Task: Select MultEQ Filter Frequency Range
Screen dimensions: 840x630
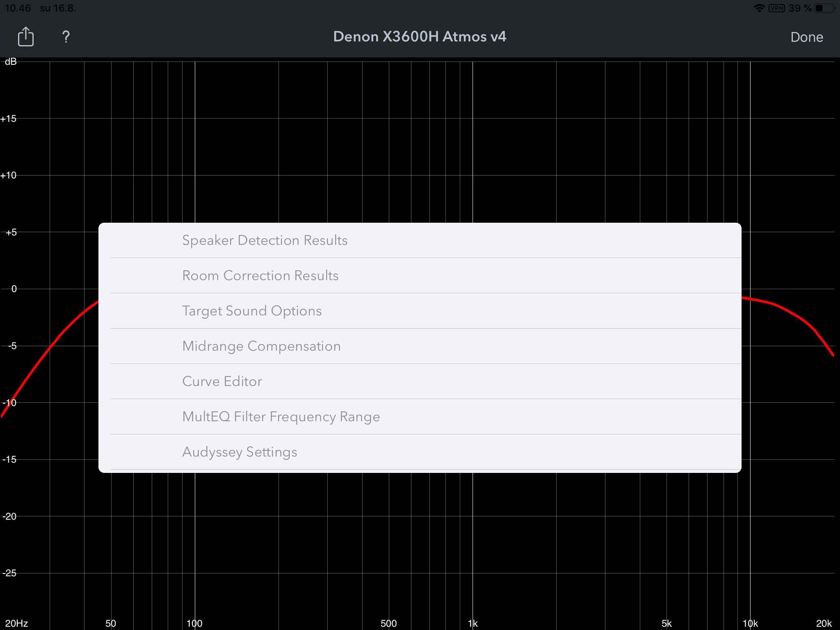Action: [420, 417]
